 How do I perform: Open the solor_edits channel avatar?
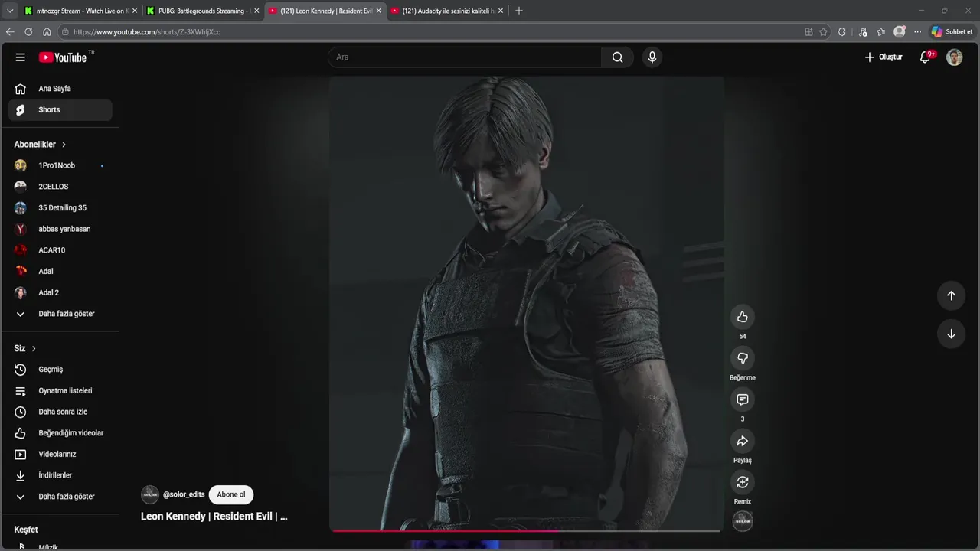[150, 494]
